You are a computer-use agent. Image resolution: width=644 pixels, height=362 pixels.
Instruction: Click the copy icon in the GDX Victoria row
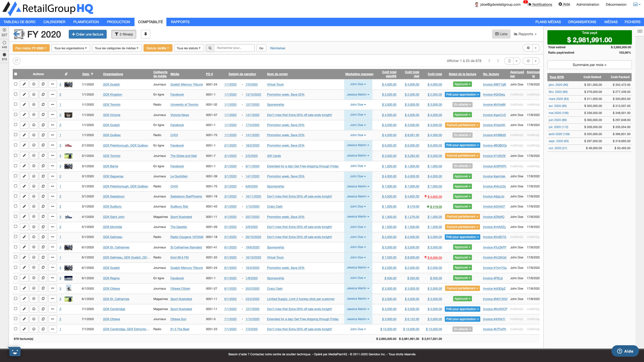click(x=43, y=115)
